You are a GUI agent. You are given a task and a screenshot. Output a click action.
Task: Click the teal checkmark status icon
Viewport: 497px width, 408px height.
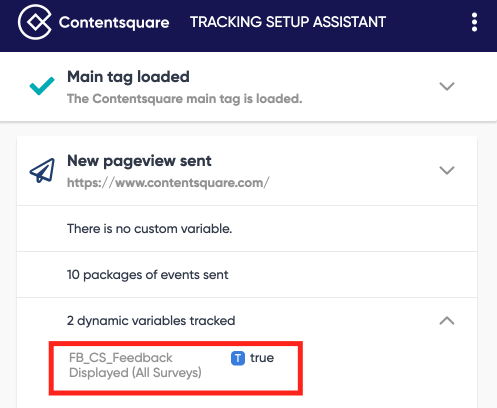42,86
